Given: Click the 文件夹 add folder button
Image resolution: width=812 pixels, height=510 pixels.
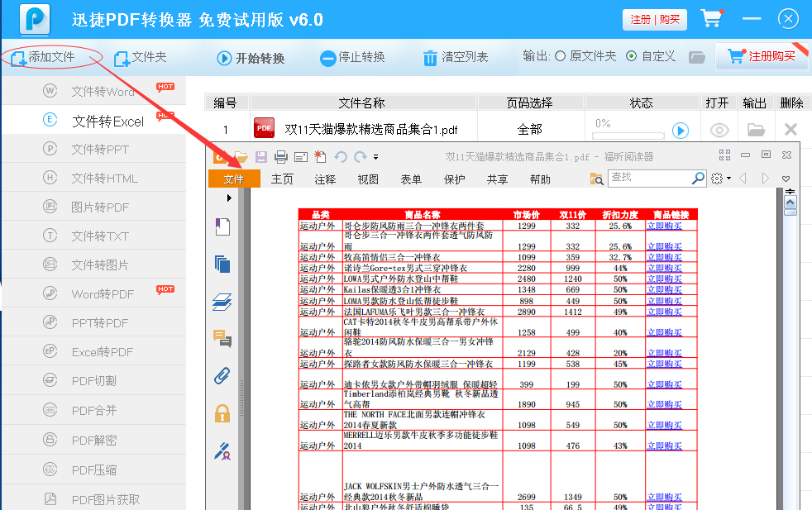Looking at the screenshot, I should [x=140, y=57].
